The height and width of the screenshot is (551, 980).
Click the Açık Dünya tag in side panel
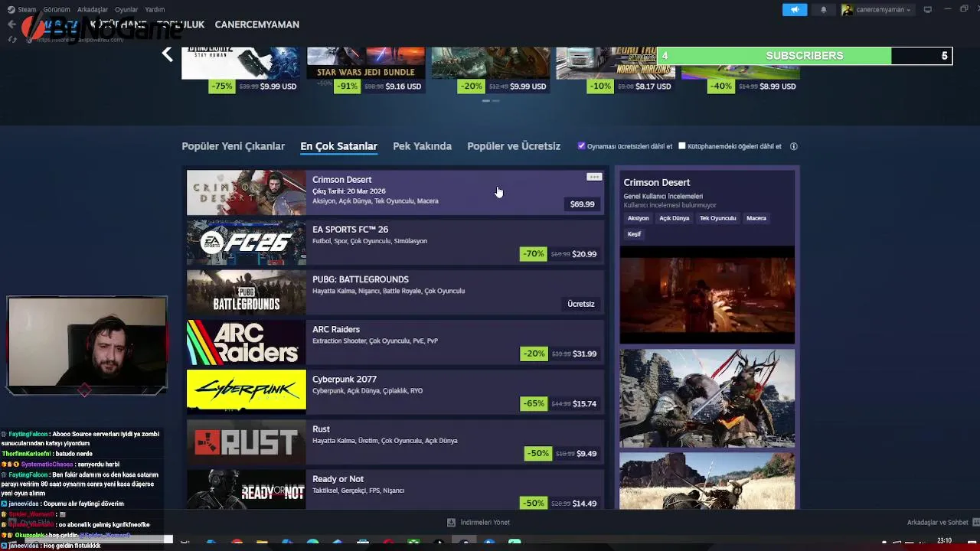[674, 218]
